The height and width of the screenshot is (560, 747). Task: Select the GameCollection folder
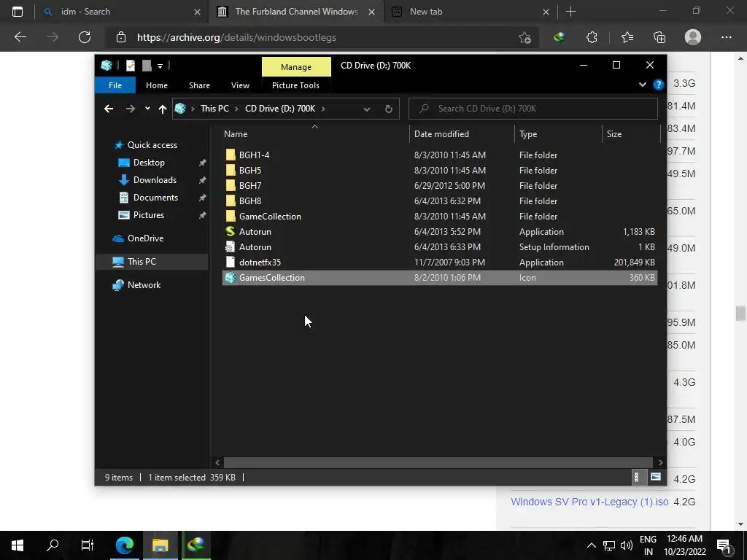pos(440,216)
